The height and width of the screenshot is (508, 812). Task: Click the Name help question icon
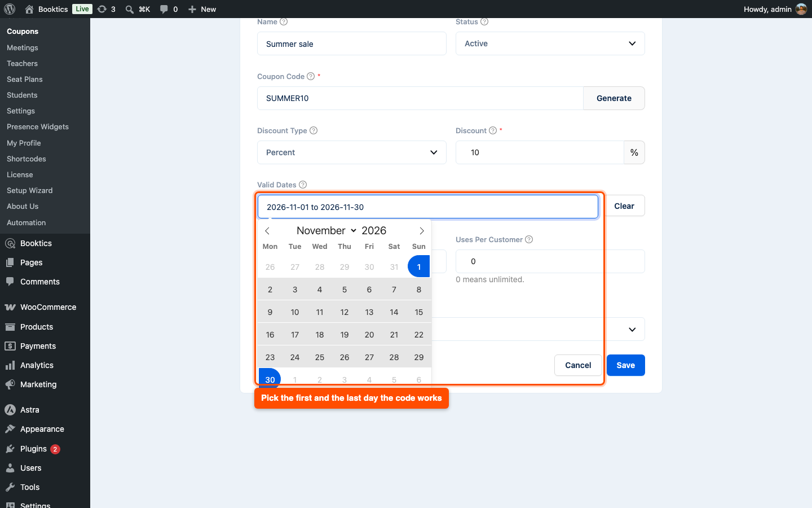pos(284,21)
